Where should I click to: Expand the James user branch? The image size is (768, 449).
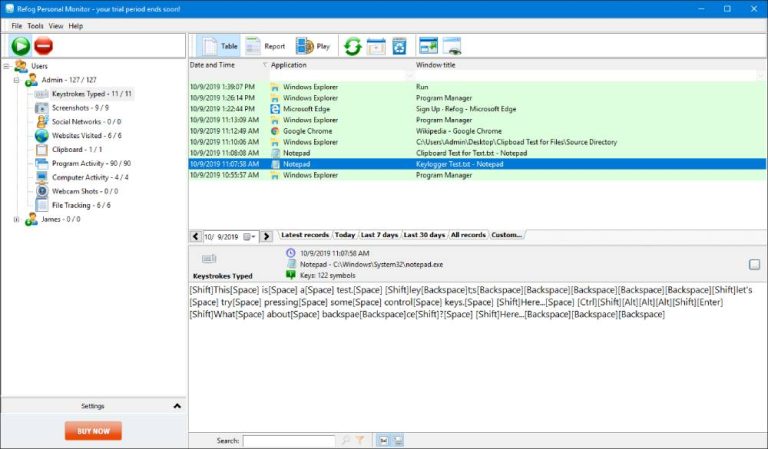(17, 219)
